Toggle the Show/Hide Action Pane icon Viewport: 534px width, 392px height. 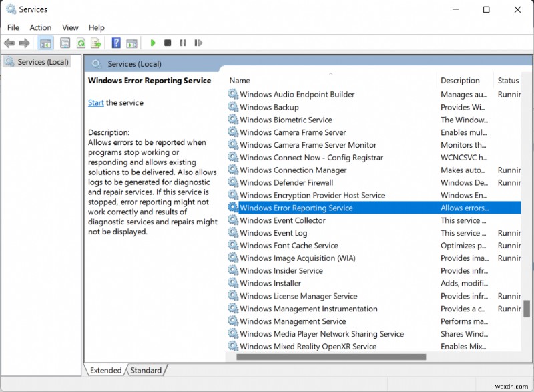click(x=131, y=43)
